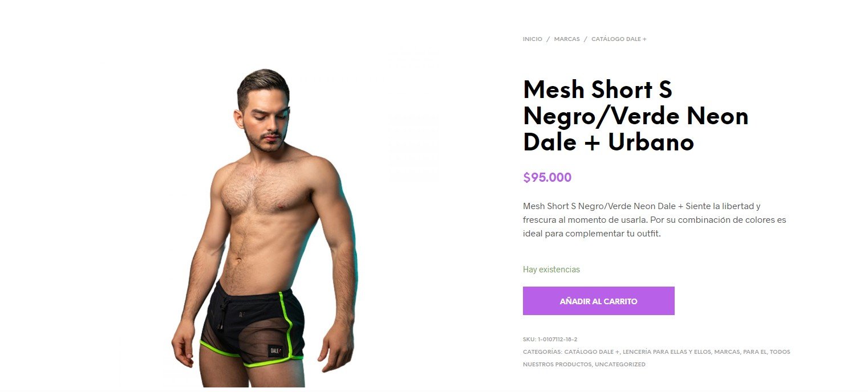The width and height of the screenshot is (868, 392).
Task: Open Catálogo Dale + in Categorías
Action: coord(593,352)
